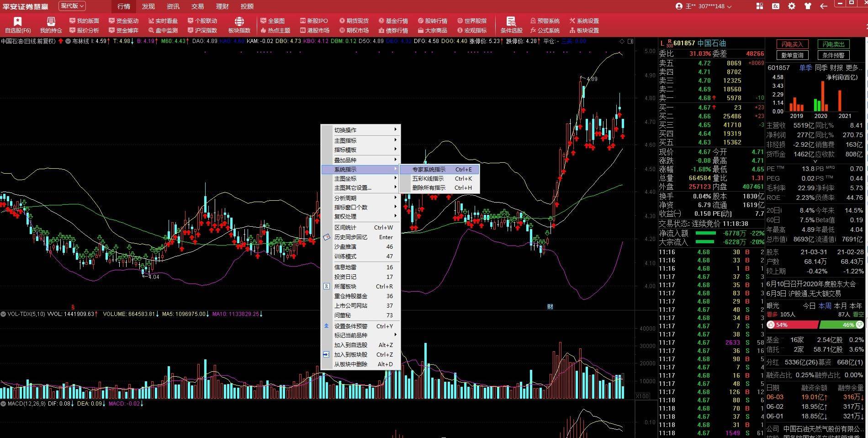Open 期货现货 toolbar item
The width and height of the screenshot is (868, 438).
point(354,21)
